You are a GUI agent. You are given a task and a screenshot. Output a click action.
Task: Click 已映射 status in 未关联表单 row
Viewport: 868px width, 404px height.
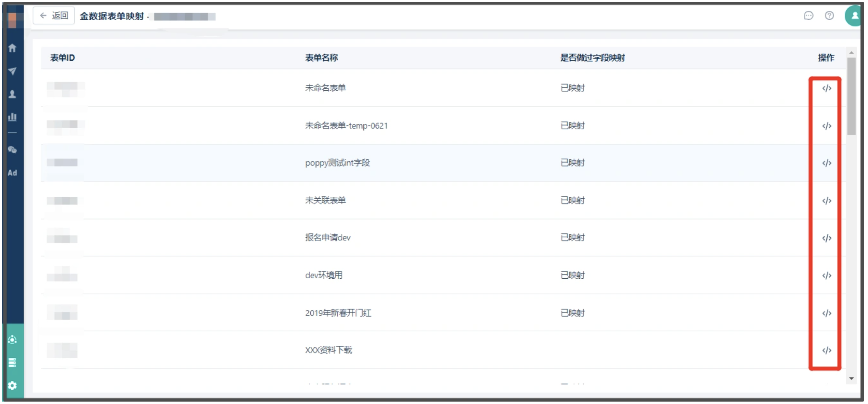point(573,200)
